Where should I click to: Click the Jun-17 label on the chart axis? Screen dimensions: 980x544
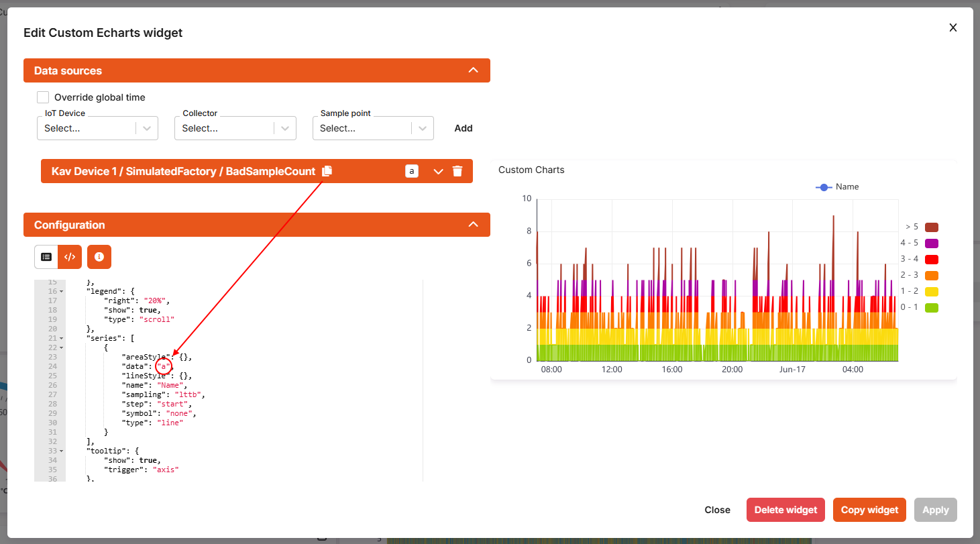(x=792, y=370)
